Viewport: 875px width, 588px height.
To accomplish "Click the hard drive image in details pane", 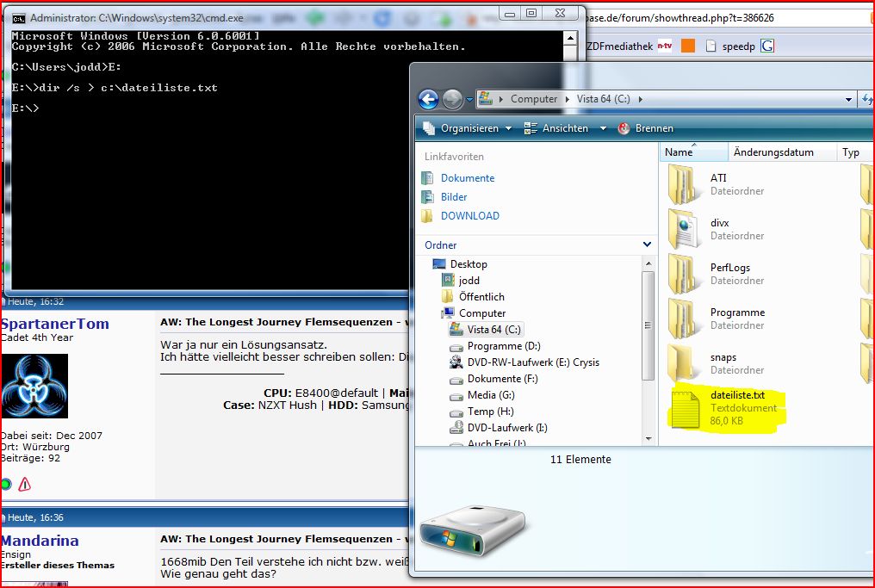I will tap(472, 531).
